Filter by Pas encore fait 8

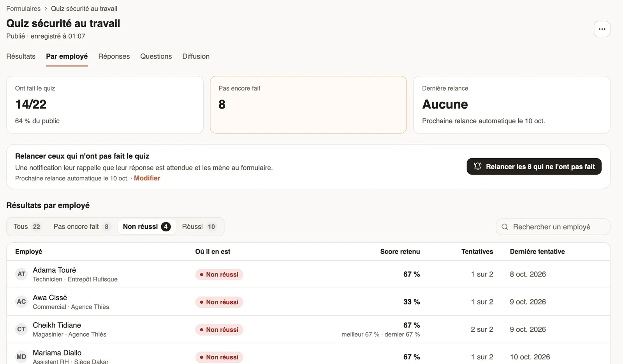[82, 227]
